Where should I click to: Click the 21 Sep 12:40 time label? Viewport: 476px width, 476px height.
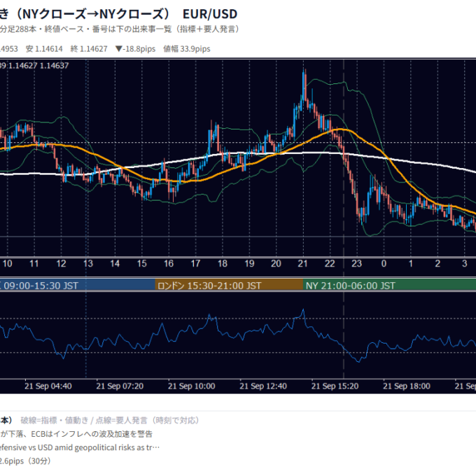pos(263,386)
